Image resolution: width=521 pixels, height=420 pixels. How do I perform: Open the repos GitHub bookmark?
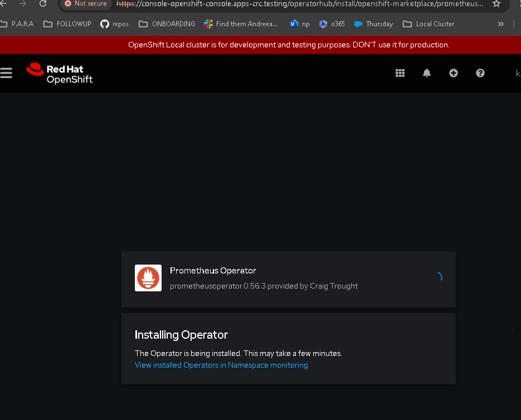[x=114, y=24]
